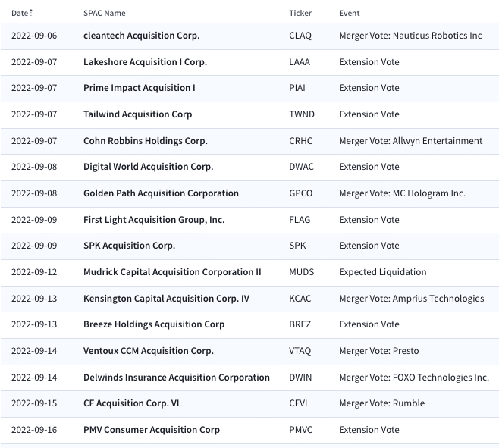Open Tailwind Acquisition Corp entry

pos(137,114)
